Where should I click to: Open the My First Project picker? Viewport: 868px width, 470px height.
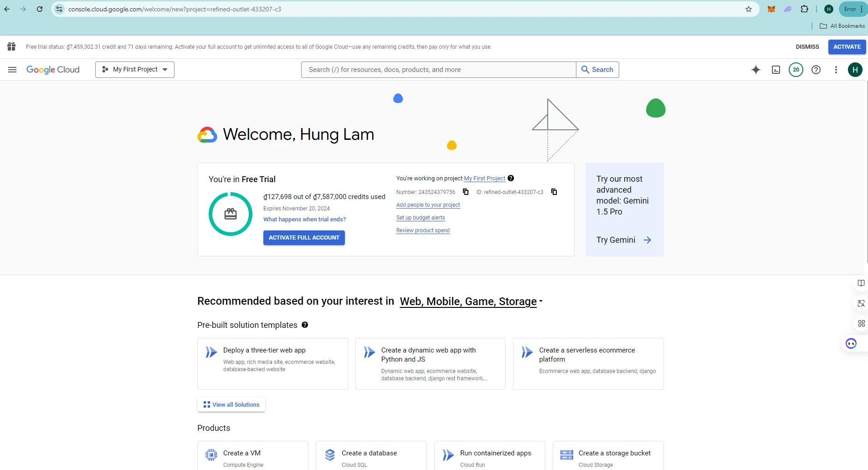coord(134,69)
